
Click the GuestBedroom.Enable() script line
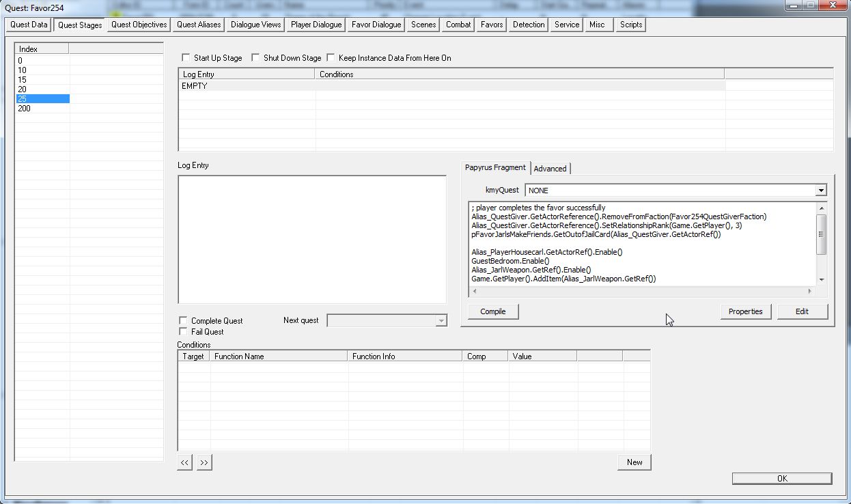point(510,261)
